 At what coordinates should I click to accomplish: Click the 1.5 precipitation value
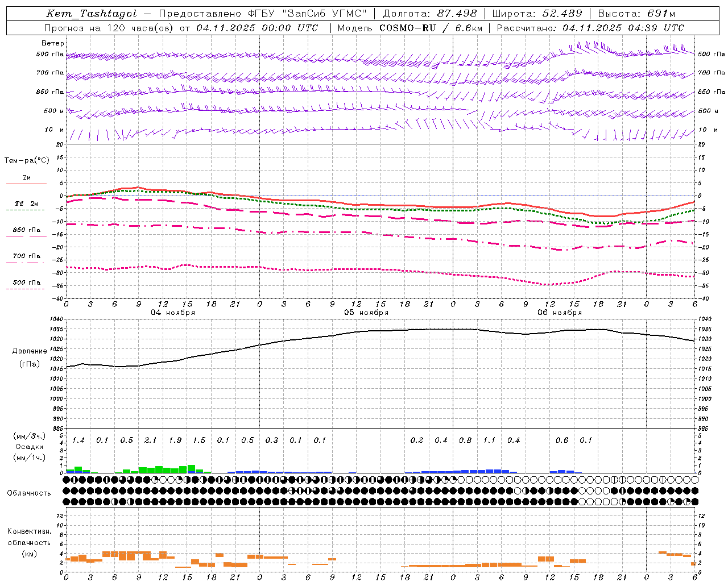tap(199, 440)
